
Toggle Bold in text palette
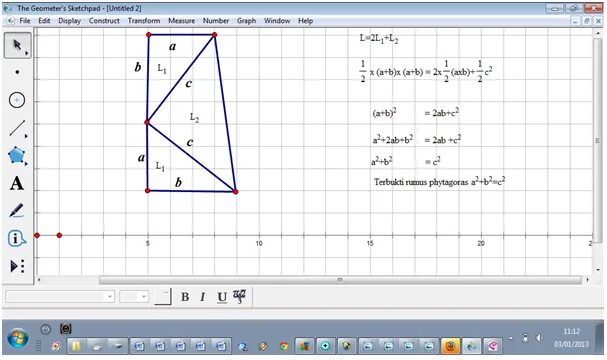click(185, 297)
